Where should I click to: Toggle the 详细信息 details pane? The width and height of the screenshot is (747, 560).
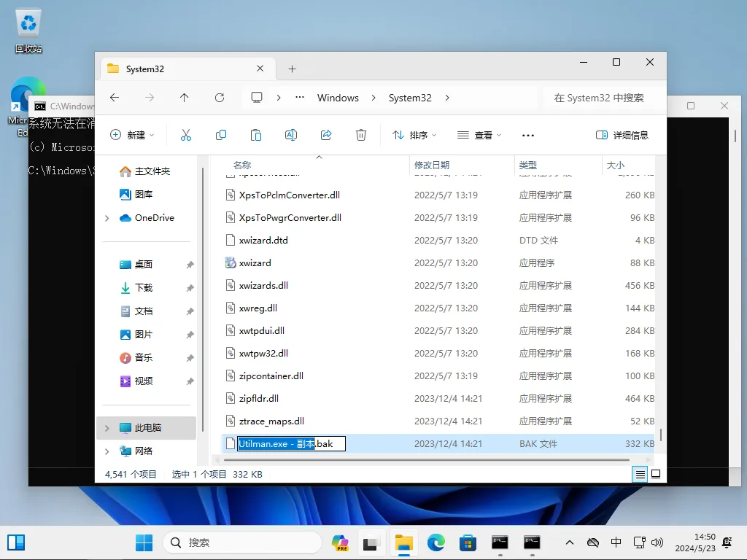pyautogui.click(x=622, y=135)
